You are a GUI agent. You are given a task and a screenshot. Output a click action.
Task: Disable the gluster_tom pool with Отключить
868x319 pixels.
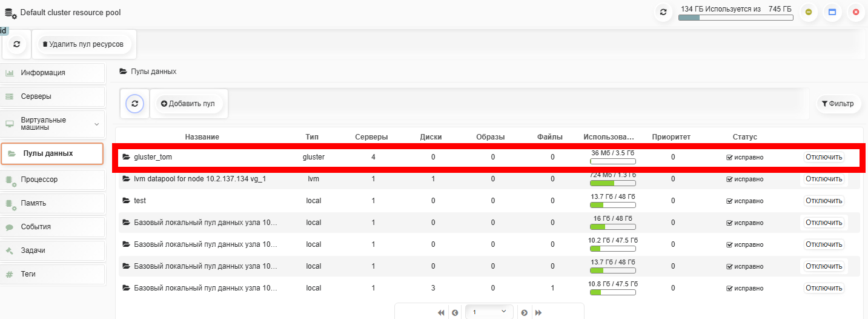click(x=824, y=157)
